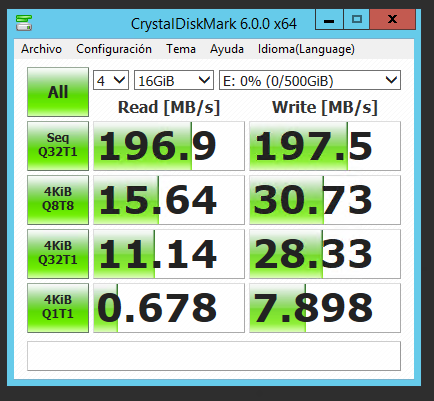This screenshot has height=401, width=434.
Task: Open the drive selector showing E: 0%
Action: (x=310, y=80)
